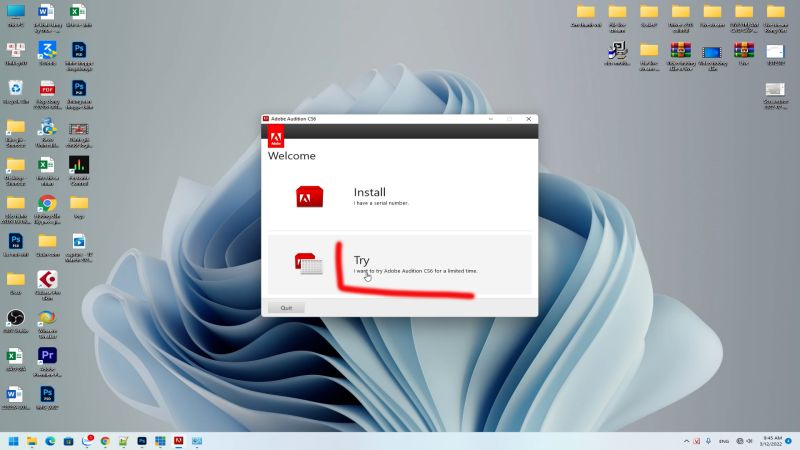Click the Adobe logo in the dialog header
The height and width of the screenshot is (450, 800).
(x=277, y=138)
